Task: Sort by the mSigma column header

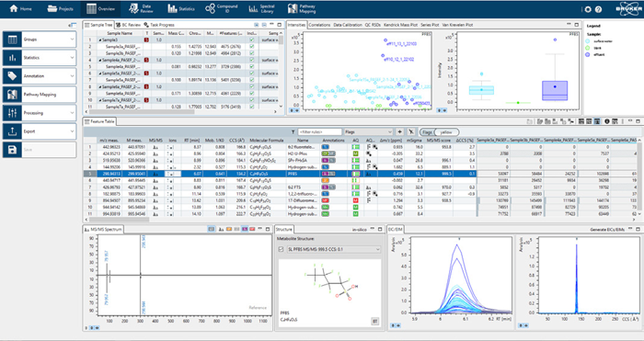Action: coord(414,141)
